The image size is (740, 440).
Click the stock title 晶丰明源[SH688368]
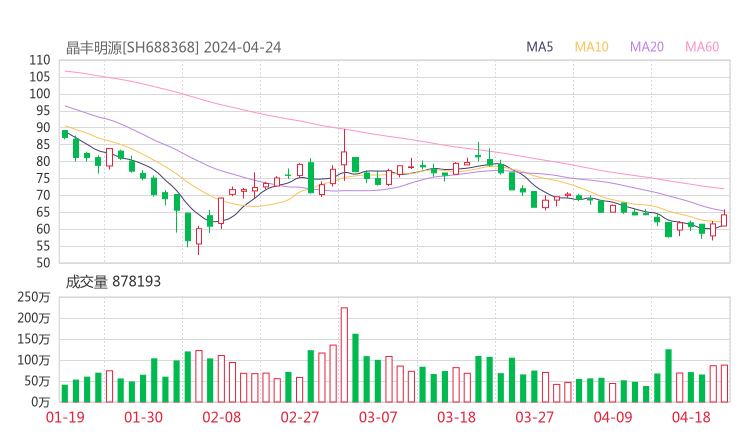tap(133, 47)
